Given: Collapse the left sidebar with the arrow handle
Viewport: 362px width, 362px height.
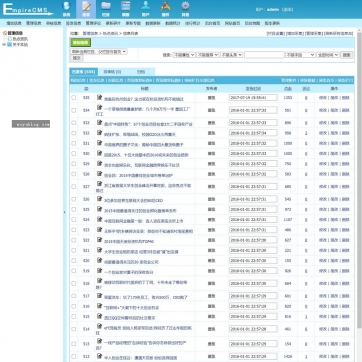Looking at the screenshot, I should pyautogui.click(x=65, y=212).
